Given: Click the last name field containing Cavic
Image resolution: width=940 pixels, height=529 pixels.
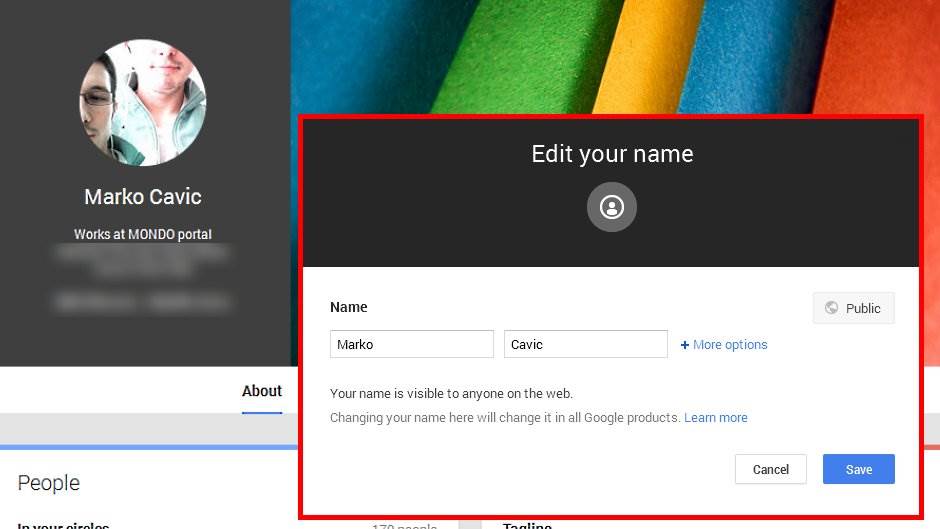Looking at the screenshot, I should [585, 344].
